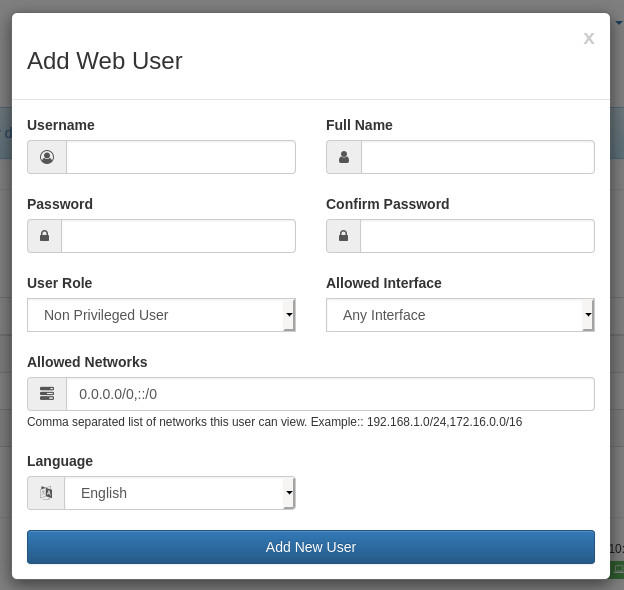The height and width of the screenshot is (590, 624).
Task: Click the Add Web User heading
Action: point(105,61)
